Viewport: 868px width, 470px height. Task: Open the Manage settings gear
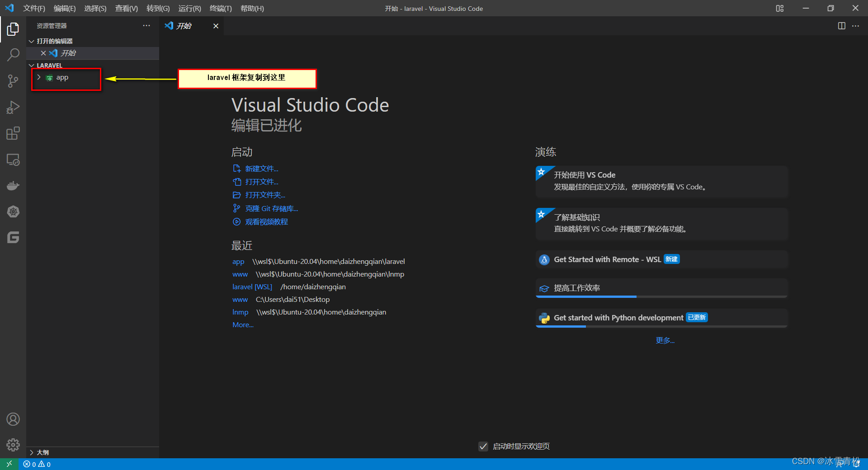point(13,445)
